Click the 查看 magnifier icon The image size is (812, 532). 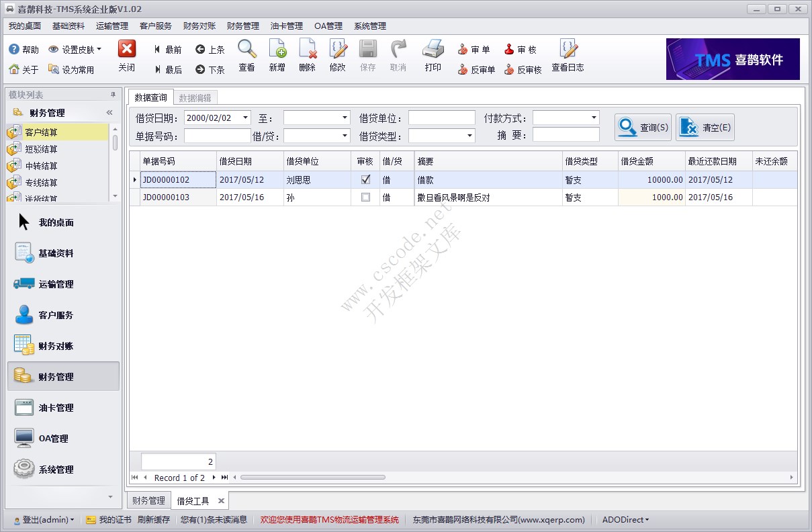[247, 48]
